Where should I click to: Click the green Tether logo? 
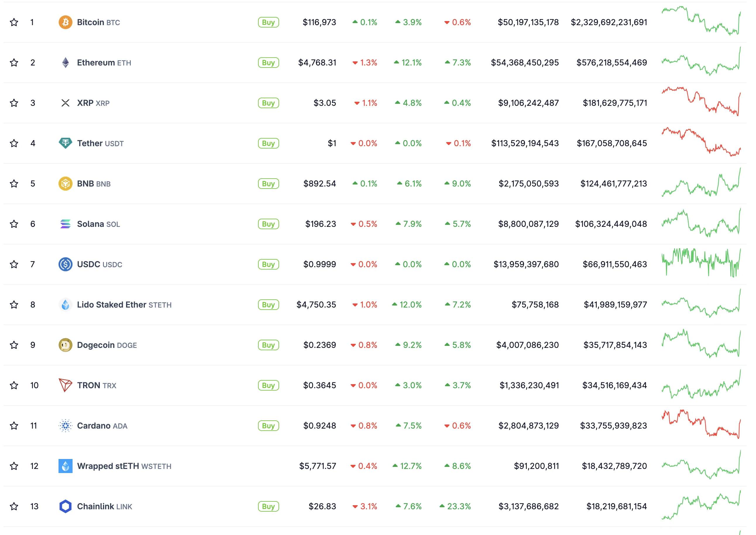pyautogui.click(x=66, y=143)
